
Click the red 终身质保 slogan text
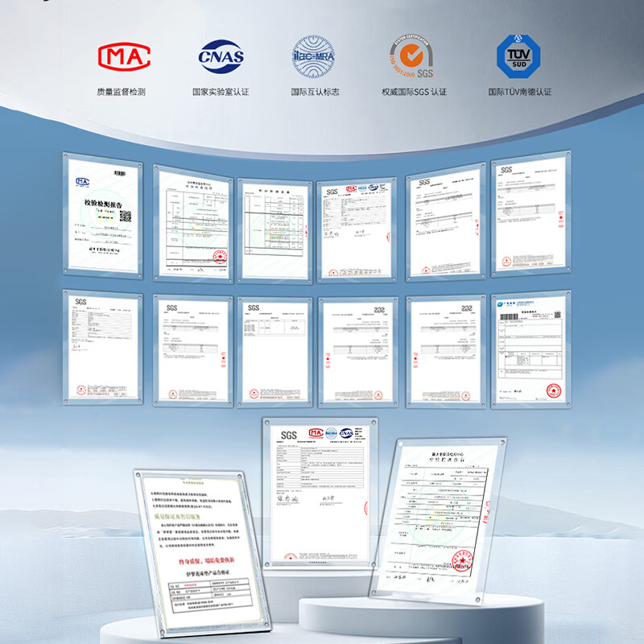(x=206, y=561)
